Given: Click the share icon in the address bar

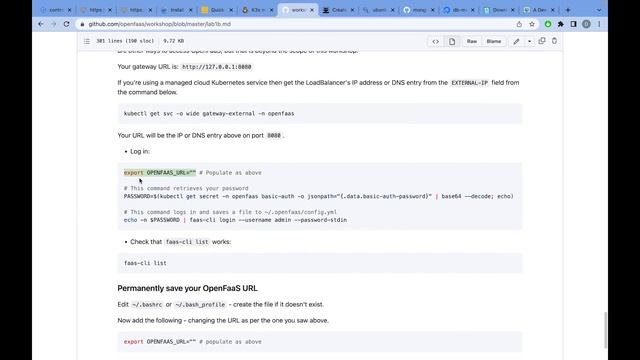Looking at the screenshot, I should pos(519,24).
